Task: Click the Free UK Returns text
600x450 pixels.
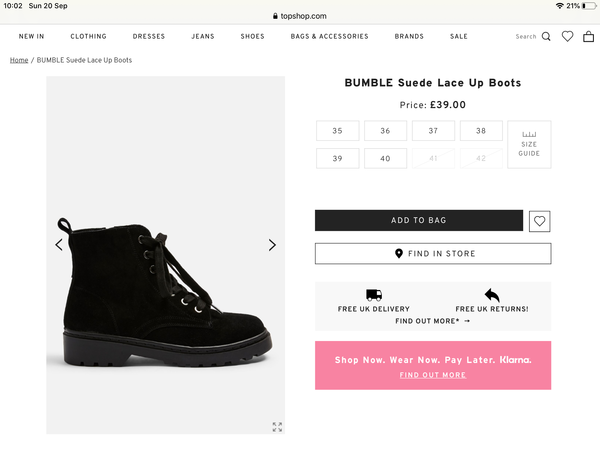Action: point(492,309)
